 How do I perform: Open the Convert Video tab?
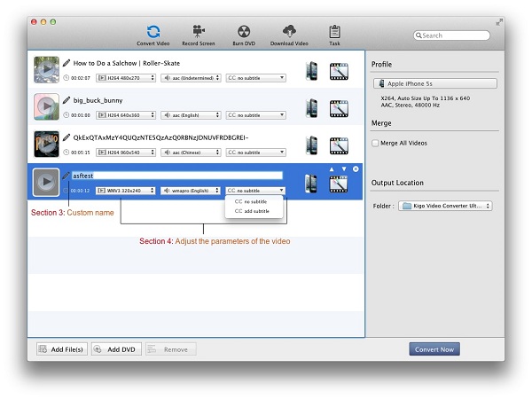pyautogui.click(x=153, y=35)
